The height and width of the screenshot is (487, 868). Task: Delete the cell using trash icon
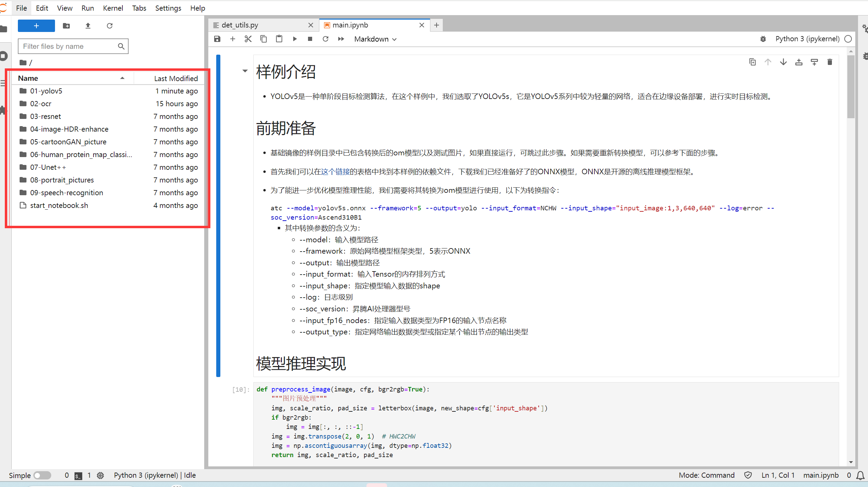point(829,62)
